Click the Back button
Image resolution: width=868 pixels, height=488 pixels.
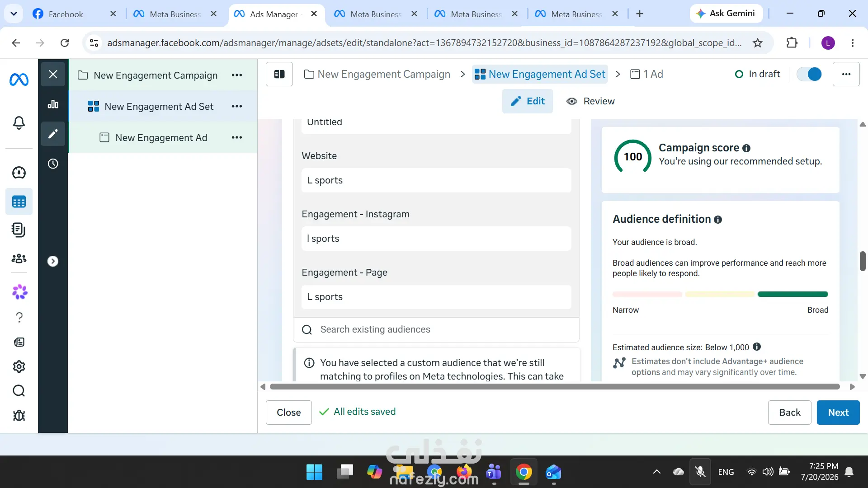click(x=790, y=413)
